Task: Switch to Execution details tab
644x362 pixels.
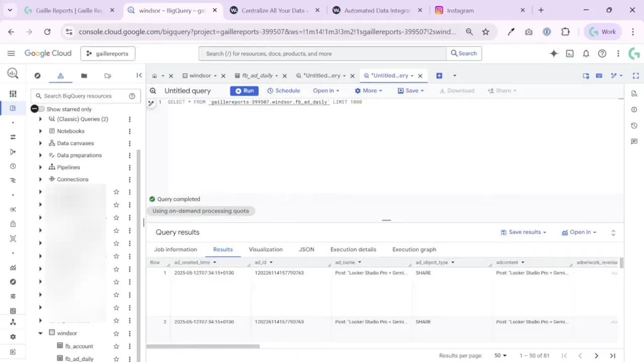Action: [x=353, y=249]
